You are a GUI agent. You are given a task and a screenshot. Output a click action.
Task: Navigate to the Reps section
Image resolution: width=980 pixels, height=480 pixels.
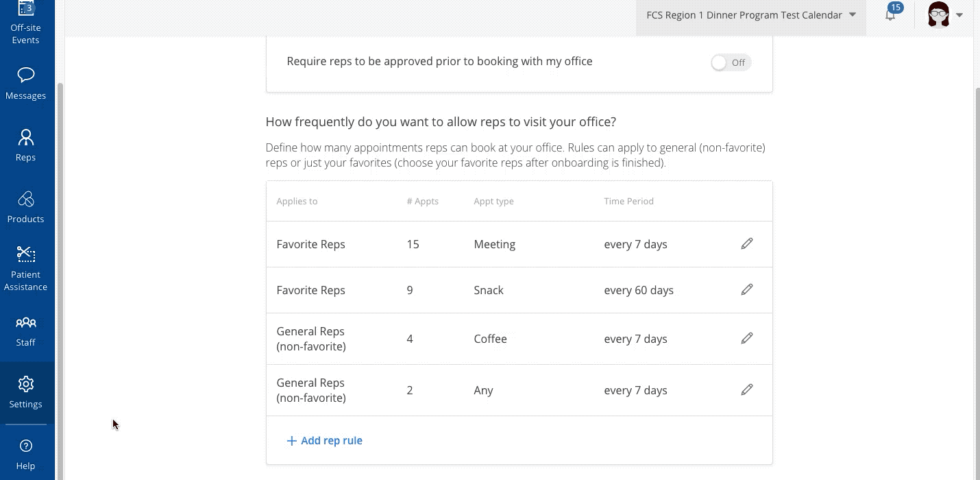25,144
